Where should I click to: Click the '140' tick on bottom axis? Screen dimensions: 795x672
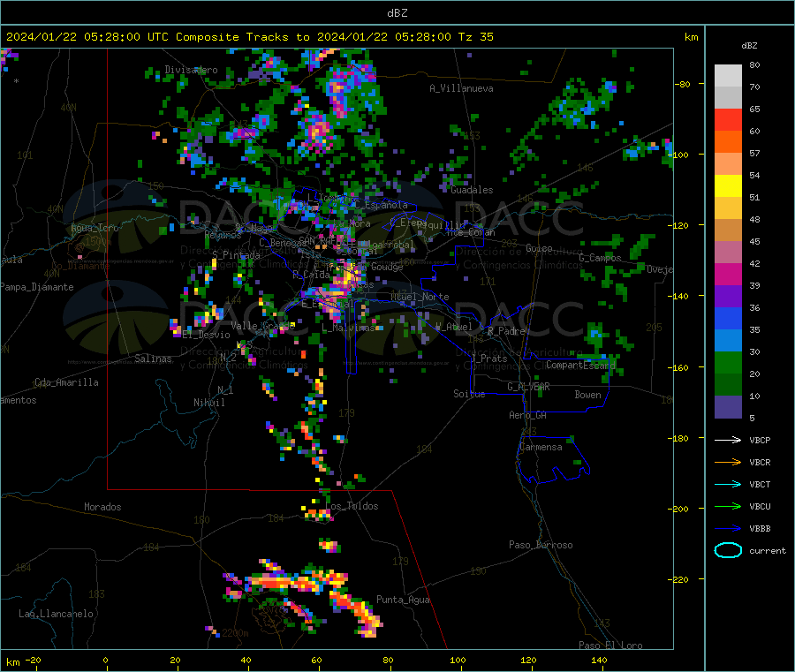599,661
